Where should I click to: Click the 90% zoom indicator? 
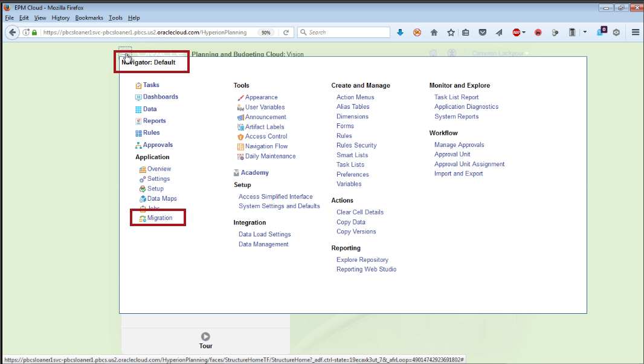[266, 33]
